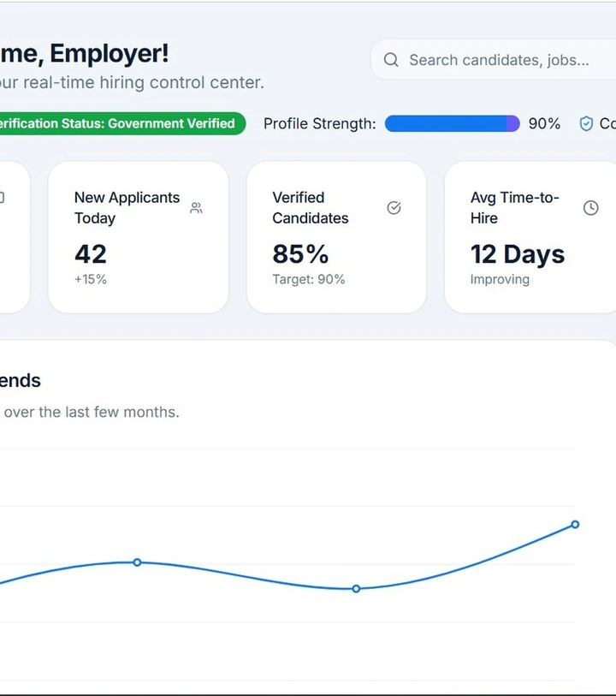Click the clock icon on Avg Time-to-Hire
The width and height of the screenshot is (616, 696).
[x=590, y=208]
